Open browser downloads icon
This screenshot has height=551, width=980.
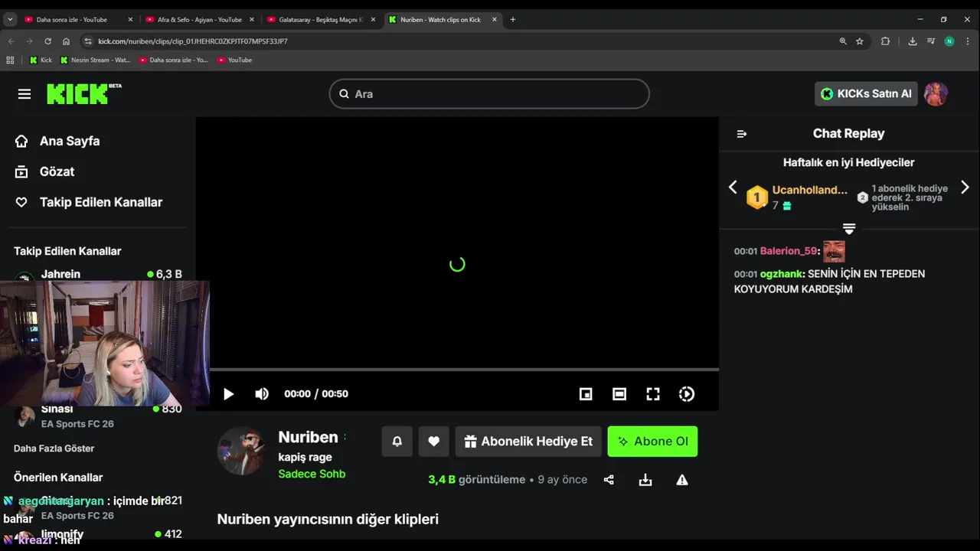pyautogui.click(x=913, y=41)
